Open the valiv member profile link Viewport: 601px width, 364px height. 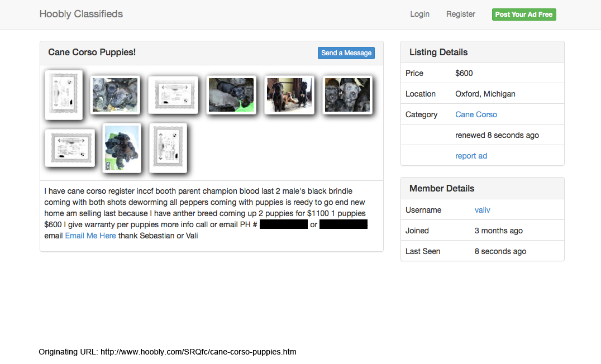[x=482, y=210]
